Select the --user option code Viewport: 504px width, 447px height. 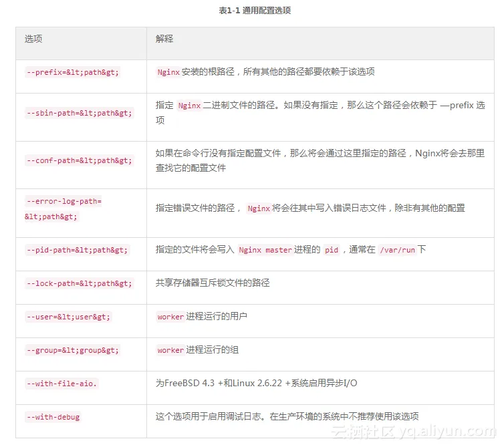pyautogui.click(x=68, y=317)
